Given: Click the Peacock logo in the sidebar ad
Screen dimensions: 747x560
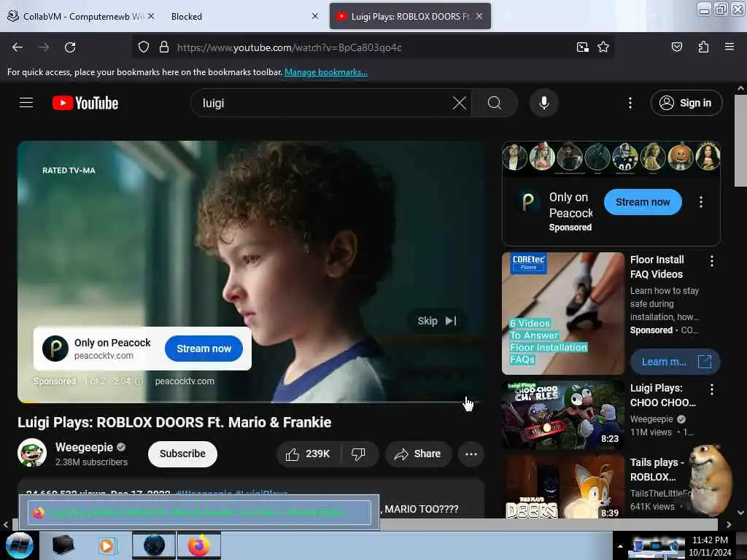Looking at the screenshot, I should point(528,202).
